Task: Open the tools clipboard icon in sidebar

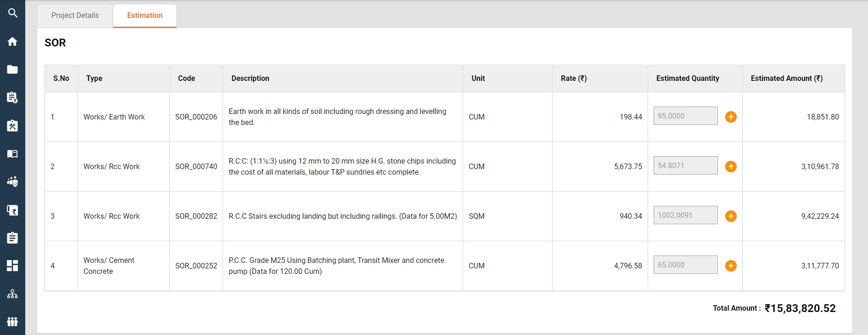Action: tap(12, 126)
